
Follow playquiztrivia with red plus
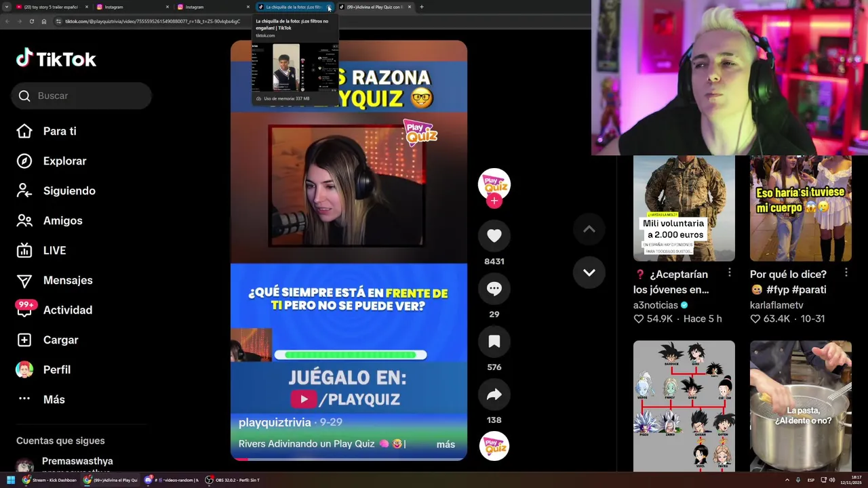click(x=494, y=201)
